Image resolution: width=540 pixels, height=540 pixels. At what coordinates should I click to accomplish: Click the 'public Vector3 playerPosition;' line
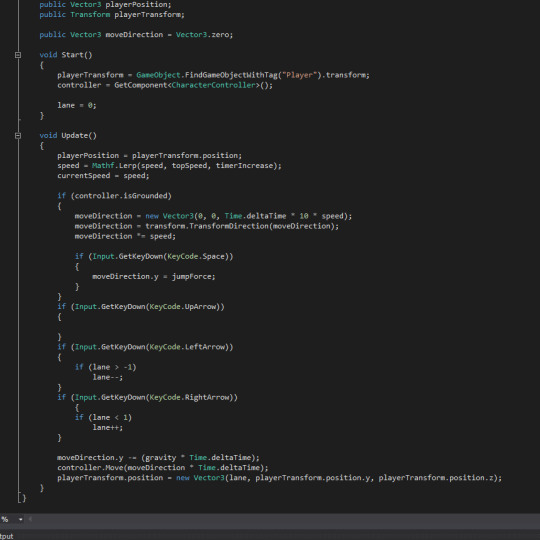click(105, 4)
